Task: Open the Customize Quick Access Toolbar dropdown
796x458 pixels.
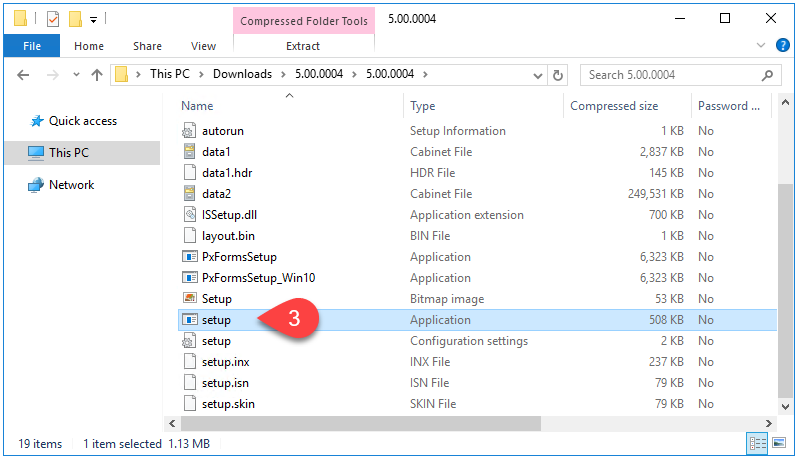Action: coord(93,20)
